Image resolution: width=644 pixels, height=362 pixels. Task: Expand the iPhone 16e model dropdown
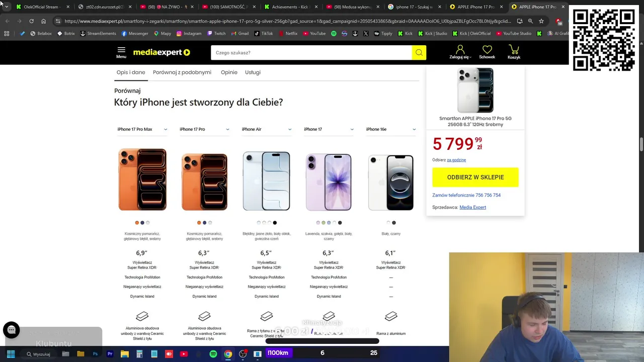[x=391, y=129]
